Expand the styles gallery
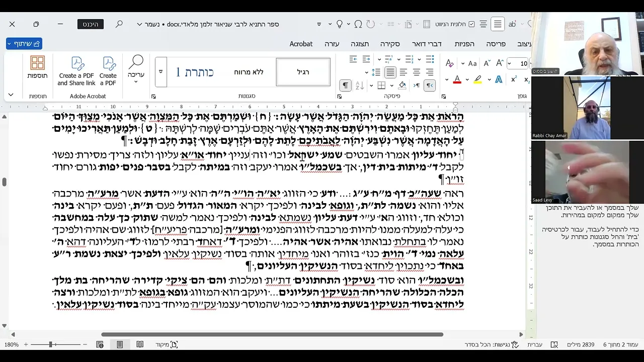The height and width of the screenshot is (362, 644). coord(160,71)
